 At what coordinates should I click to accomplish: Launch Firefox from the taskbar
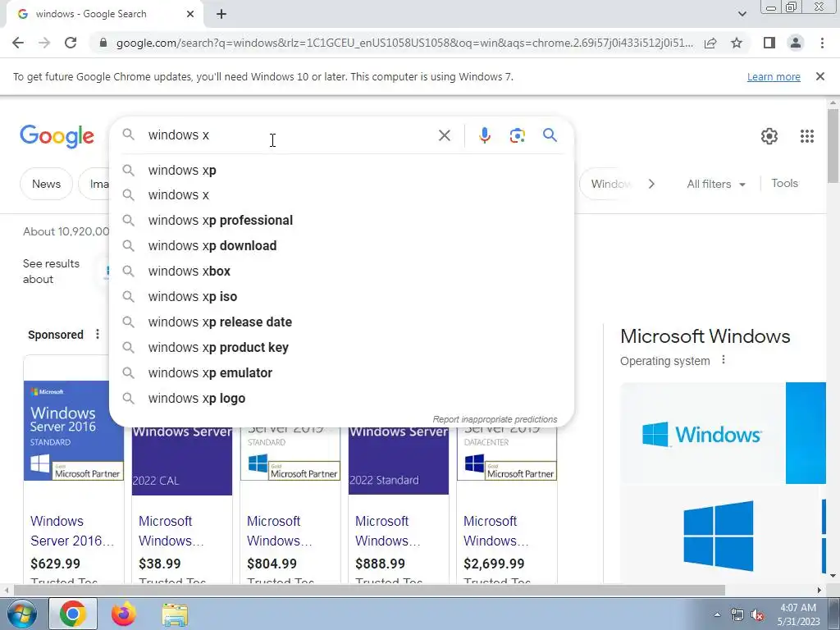[x=124, y=614]
